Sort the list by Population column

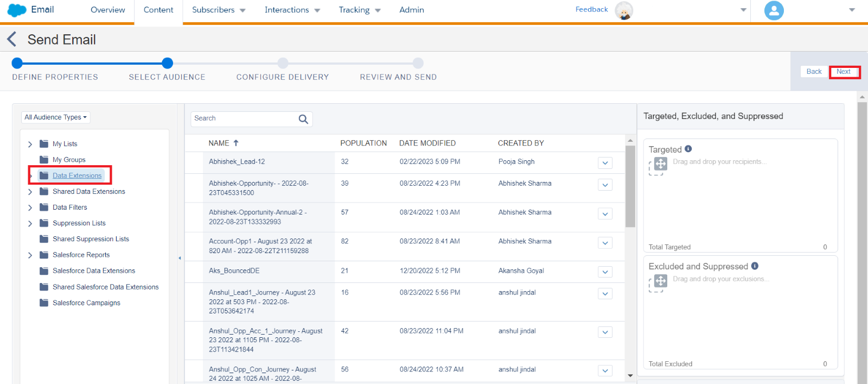click(x=363, y=143)
